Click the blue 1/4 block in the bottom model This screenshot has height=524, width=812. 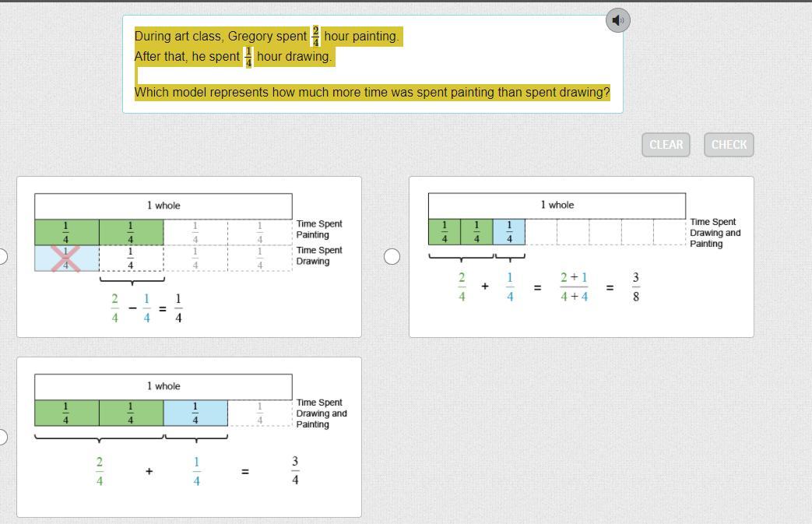pos(195,413)
